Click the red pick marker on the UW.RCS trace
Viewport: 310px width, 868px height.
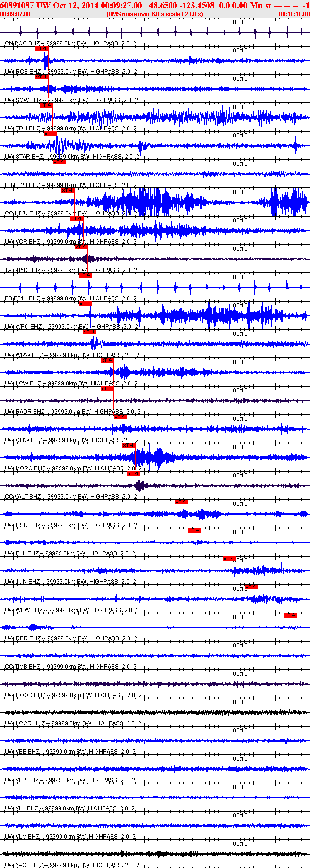[x=42, y=49]
